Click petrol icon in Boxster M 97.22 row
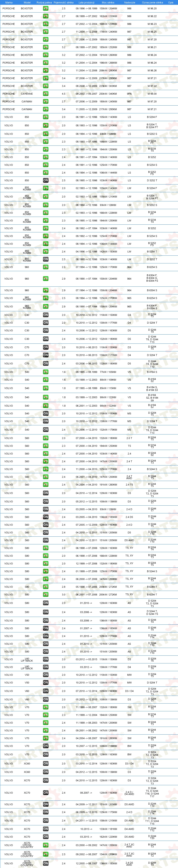178x868 pixels. pyautogui.click(x=46, y=86)
